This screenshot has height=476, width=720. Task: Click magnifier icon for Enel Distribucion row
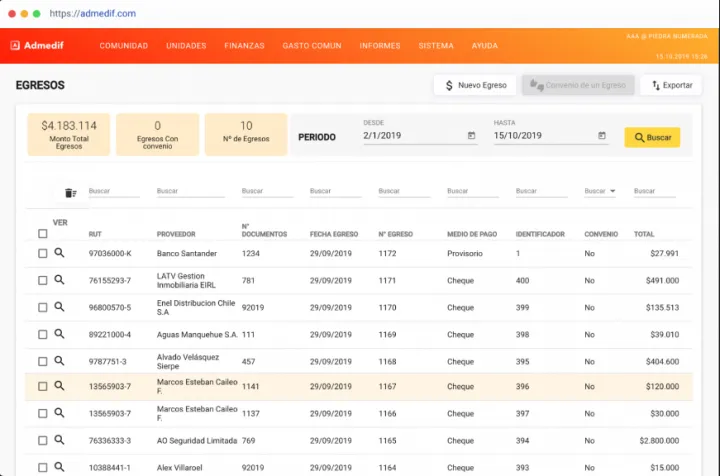click(x=59, y=308)
